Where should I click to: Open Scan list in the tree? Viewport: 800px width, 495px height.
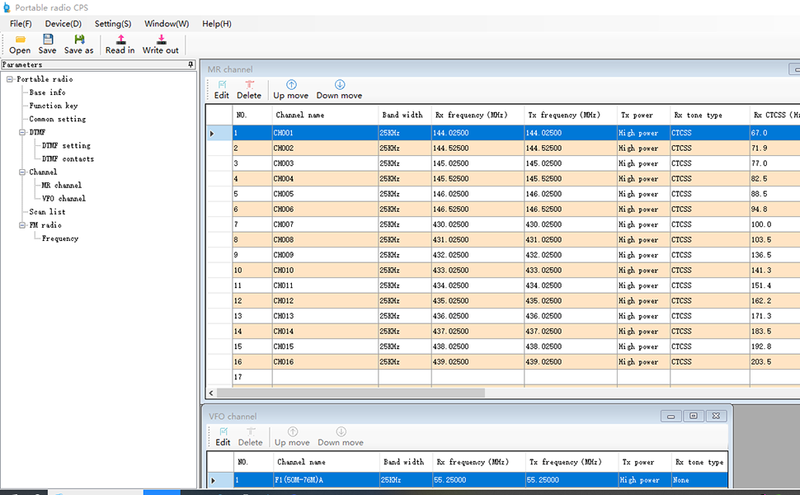(x=47, y=212)
